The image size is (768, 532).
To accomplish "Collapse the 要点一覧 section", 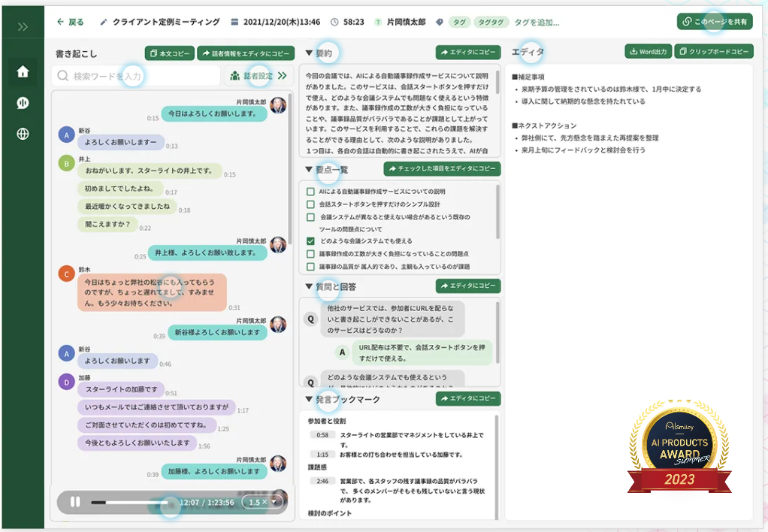I will [x=309, y=170].
